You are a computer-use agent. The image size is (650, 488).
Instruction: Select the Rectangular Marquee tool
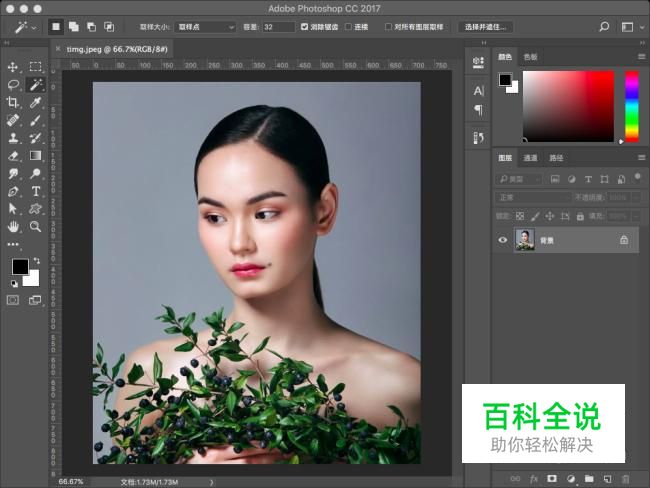35,66
